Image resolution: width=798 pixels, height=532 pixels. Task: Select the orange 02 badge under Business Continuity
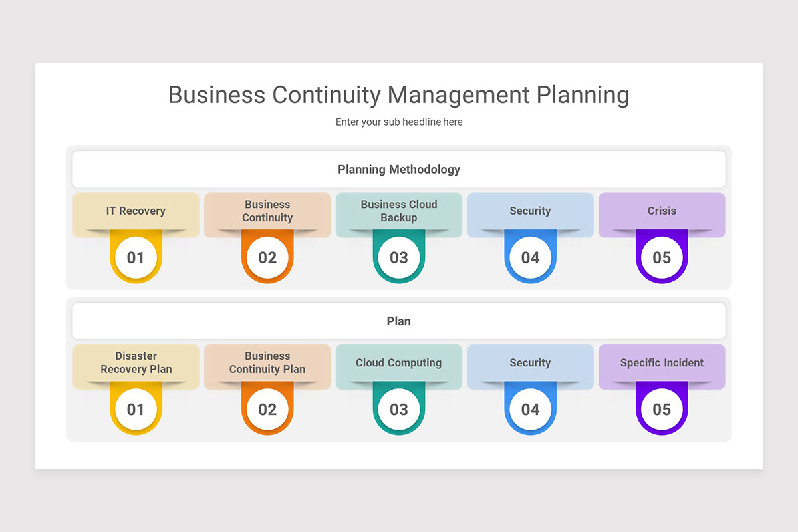coord(267,257)
